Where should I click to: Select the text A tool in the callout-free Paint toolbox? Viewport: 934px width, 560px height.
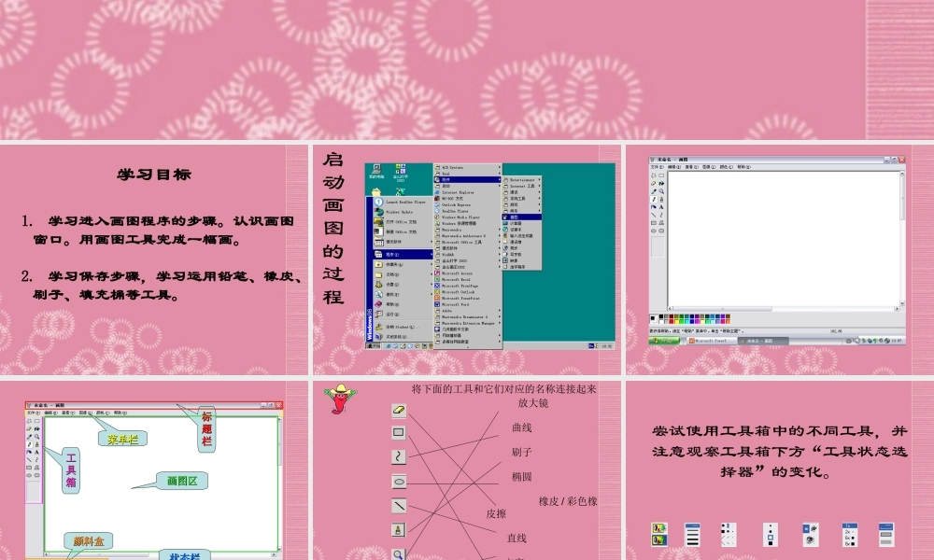pos(661,207)
